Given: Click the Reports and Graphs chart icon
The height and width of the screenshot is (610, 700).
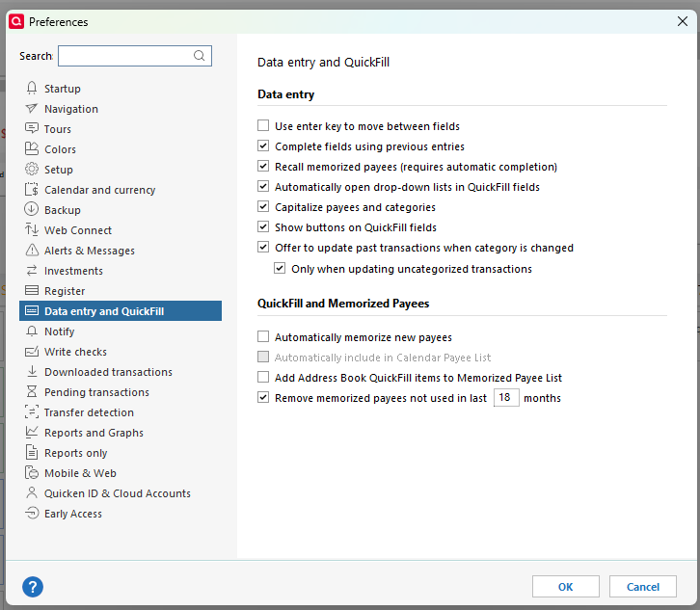Looking at the screenshot, I should click(32, 433).
